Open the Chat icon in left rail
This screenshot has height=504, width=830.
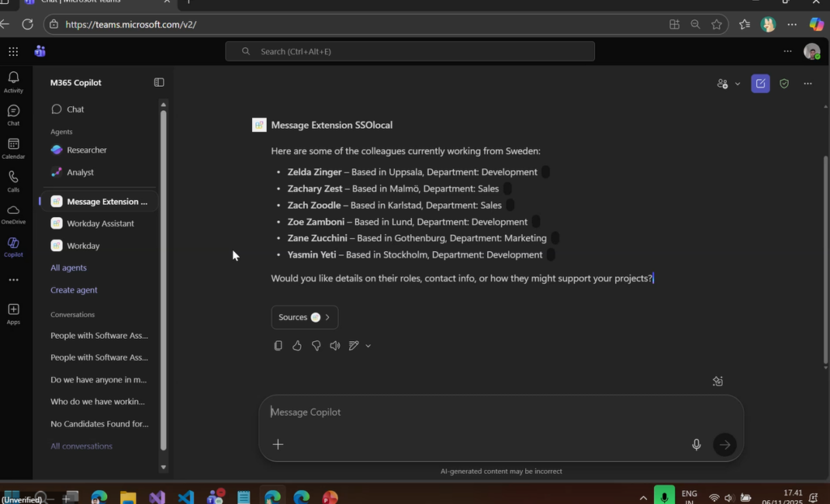click(13, 115)
